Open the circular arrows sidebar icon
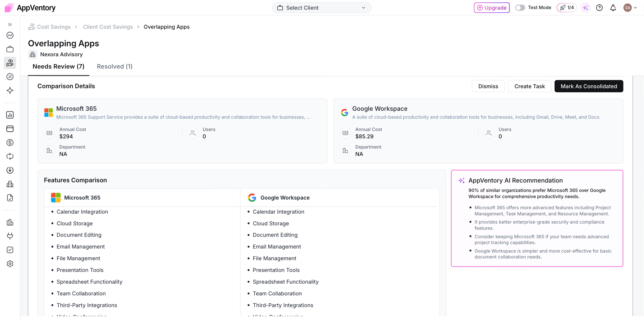 click(10, 156)
